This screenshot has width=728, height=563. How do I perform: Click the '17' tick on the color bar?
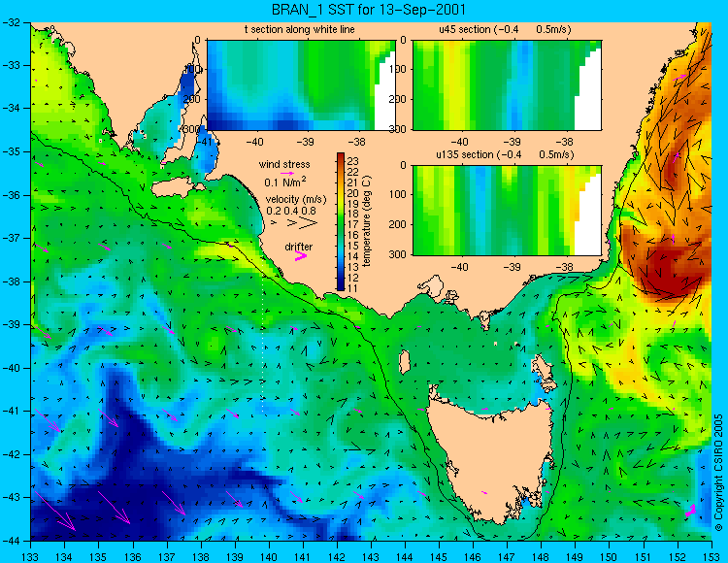(353, 224)
